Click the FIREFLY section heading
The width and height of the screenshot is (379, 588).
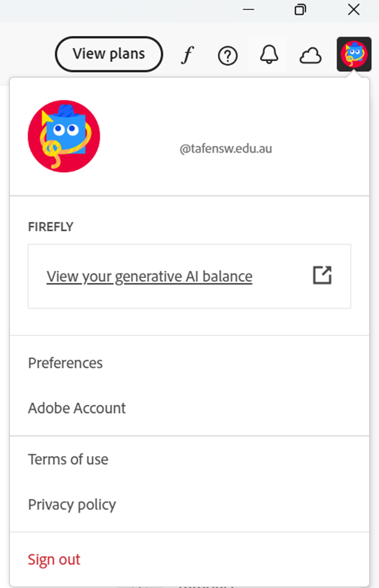51,227
